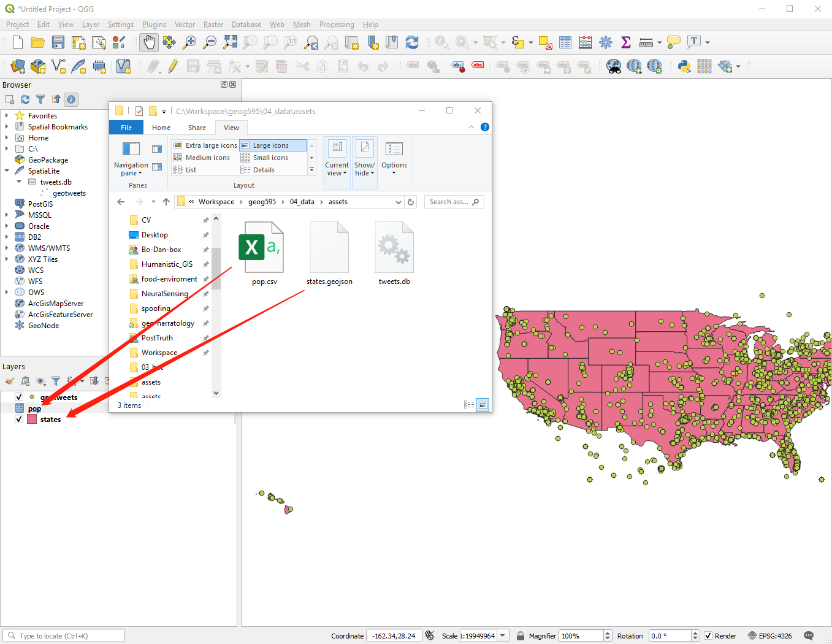The image size is (832, 644).
Task: Activate the Pan Map hand tool
Action: pyautogui.click(x=148, y=42)
